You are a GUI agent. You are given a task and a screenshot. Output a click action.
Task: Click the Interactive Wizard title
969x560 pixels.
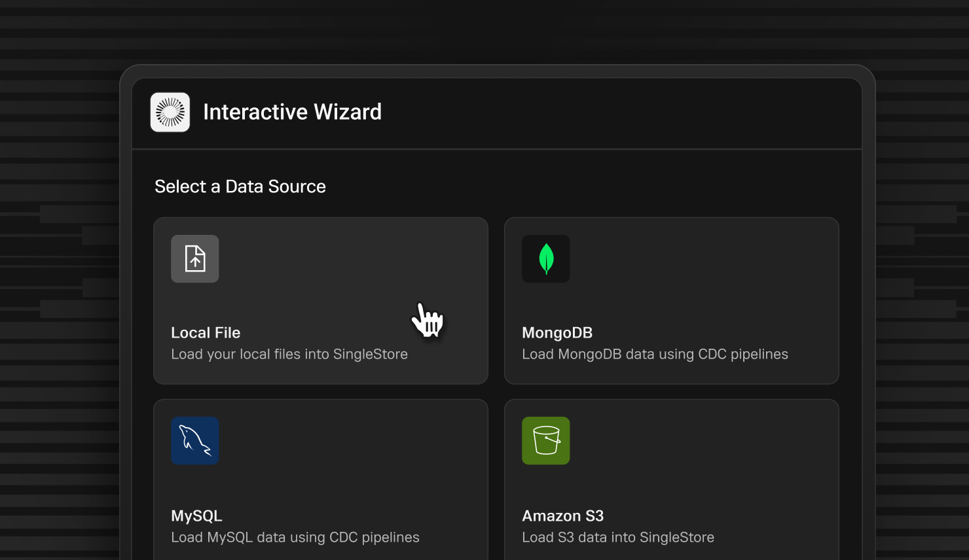tap(293, 112)
